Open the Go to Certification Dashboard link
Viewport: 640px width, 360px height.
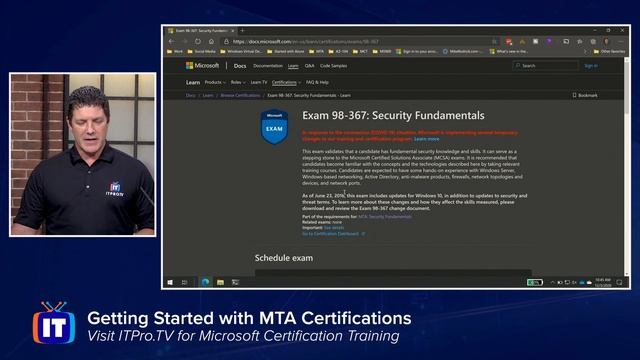tap(333, 234)
